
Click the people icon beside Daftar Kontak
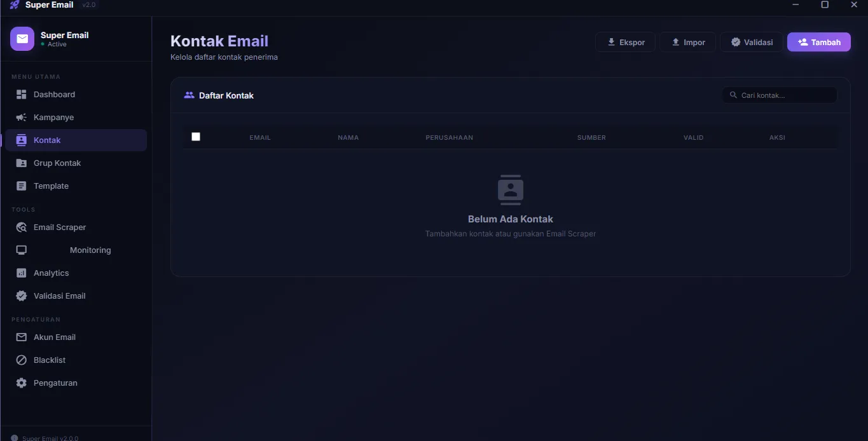tap(189, 95)
